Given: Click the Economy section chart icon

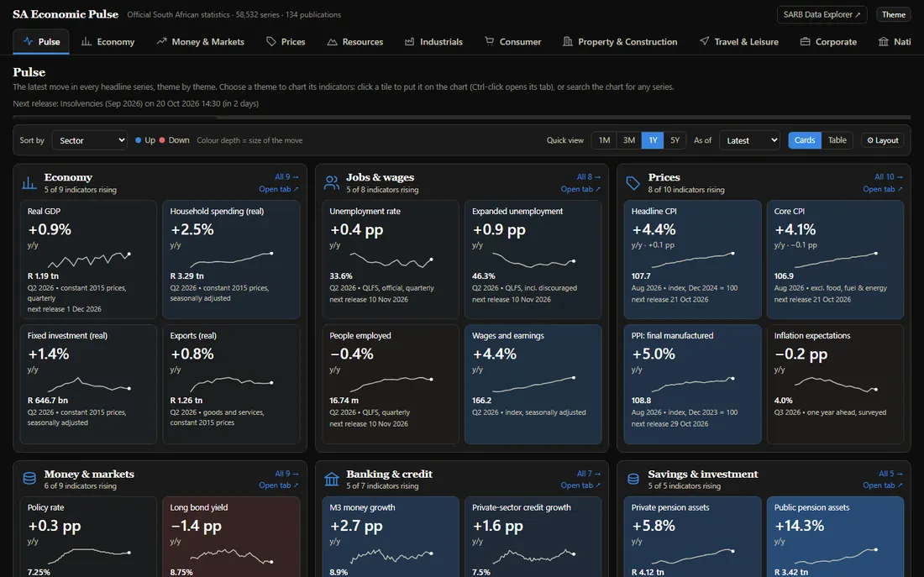Looking at the screenshot, I should tap(29, 183).
